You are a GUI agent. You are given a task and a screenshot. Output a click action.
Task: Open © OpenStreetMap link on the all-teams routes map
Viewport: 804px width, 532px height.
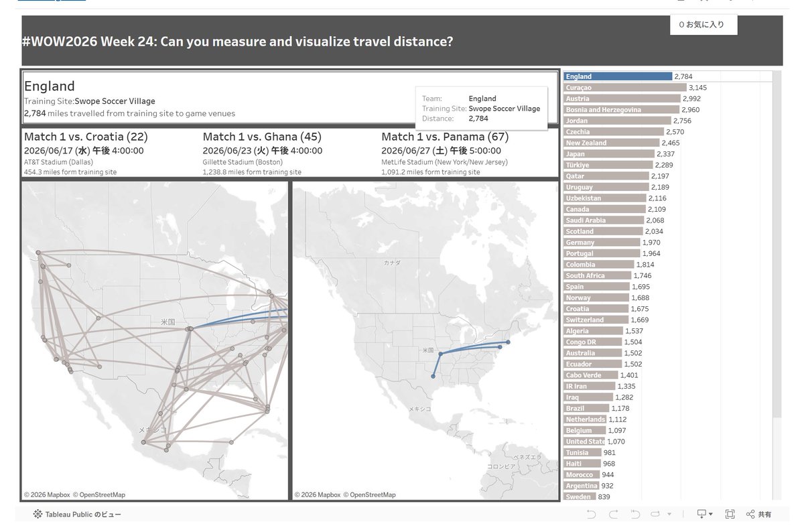pyautogui.click(x=99, y=495)
